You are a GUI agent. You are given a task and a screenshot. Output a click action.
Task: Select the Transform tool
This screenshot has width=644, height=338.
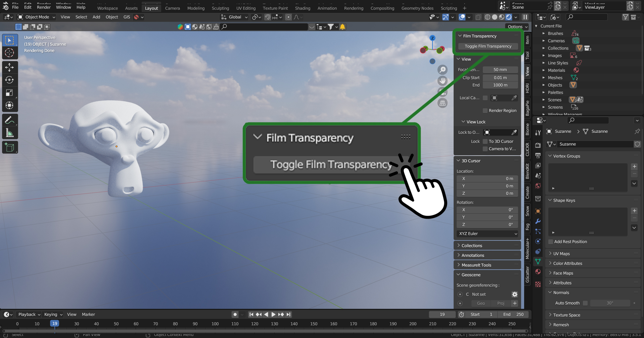9,105
